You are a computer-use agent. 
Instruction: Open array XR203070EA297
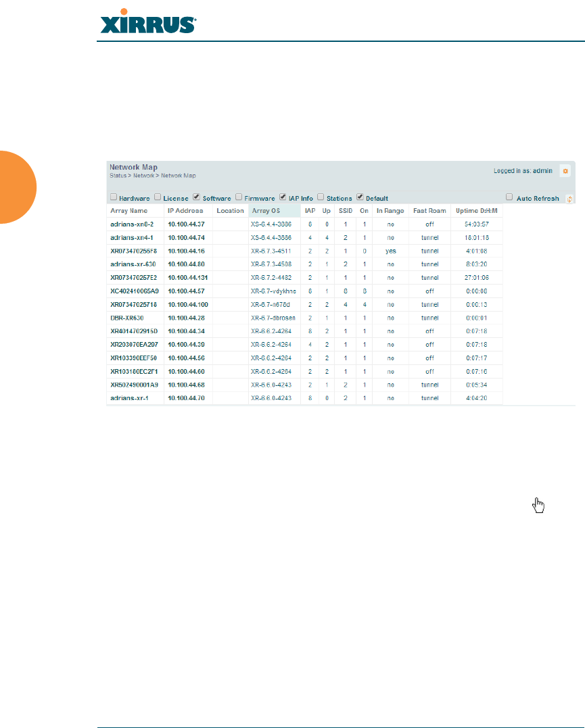134,345
